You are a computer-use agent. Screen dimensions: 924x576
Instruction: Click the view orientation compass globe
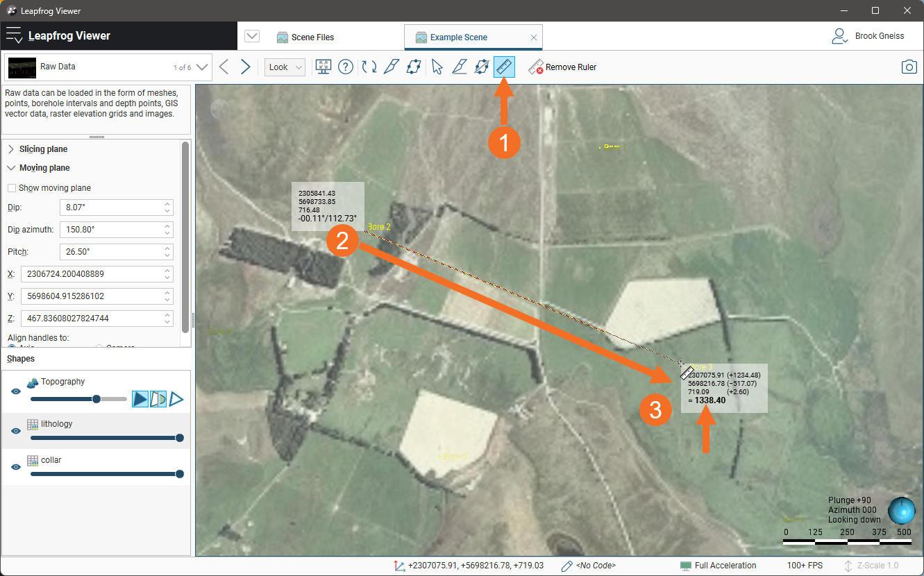coord(902,510)
